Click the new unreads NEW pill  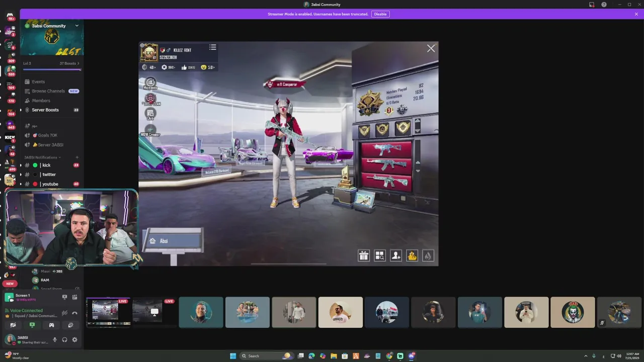pyautogui.click(x=10, y=284)
